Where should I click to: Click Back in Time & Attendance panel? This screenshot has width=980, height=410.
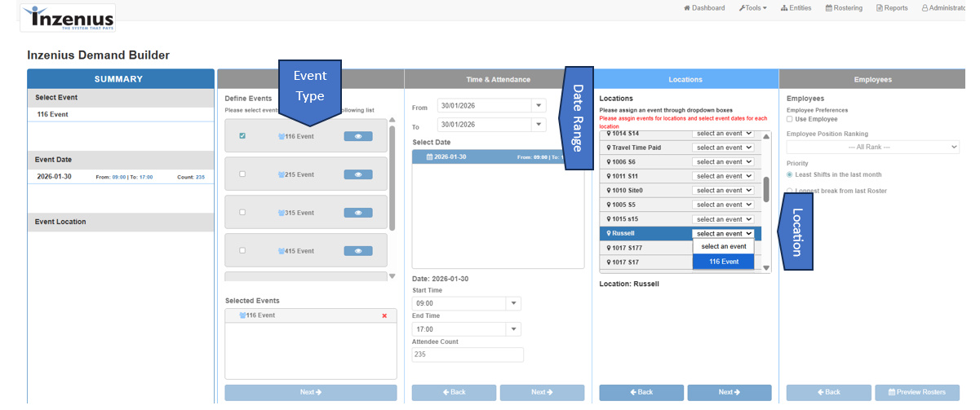pos(454,392)
